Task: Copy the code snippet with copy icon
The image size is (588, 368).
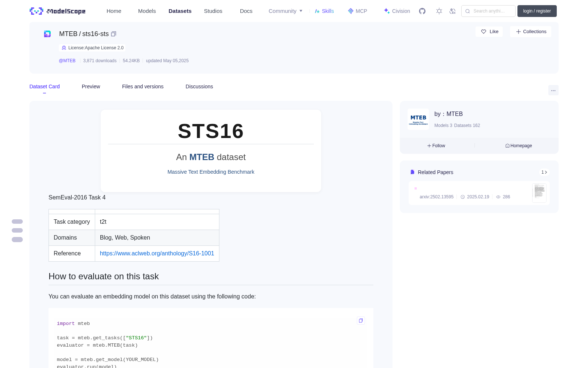Action: click(x=361, y=321)
